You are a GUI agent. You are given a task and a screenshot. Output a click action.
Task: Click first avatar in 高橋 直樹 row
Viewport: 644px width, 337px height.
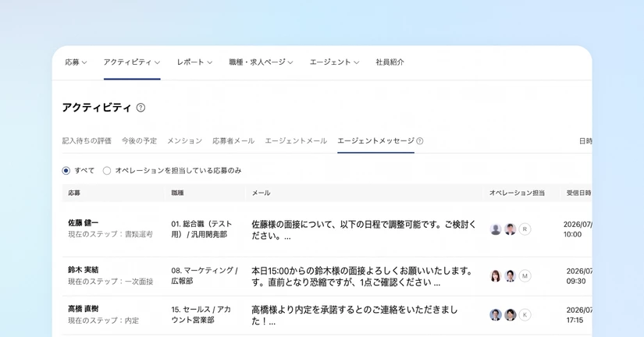496,315
